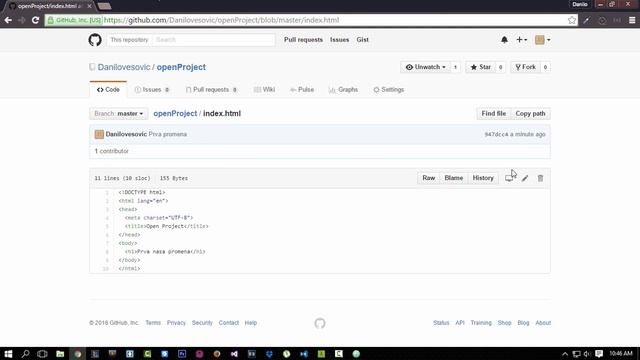Click the Find file button

tap(493, 113)
